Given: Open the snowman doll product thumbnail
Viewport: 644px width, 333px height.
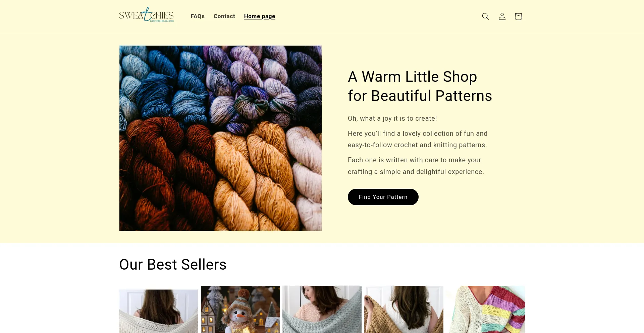Looking at the screenshot, I should coord(240,309).
